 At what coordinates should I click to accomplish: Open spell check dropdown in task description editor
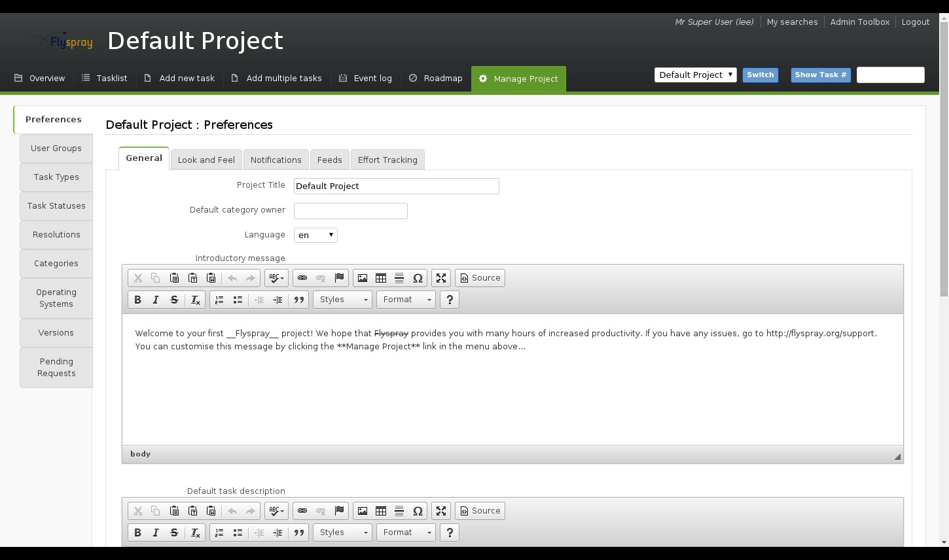tap(276, 511)
